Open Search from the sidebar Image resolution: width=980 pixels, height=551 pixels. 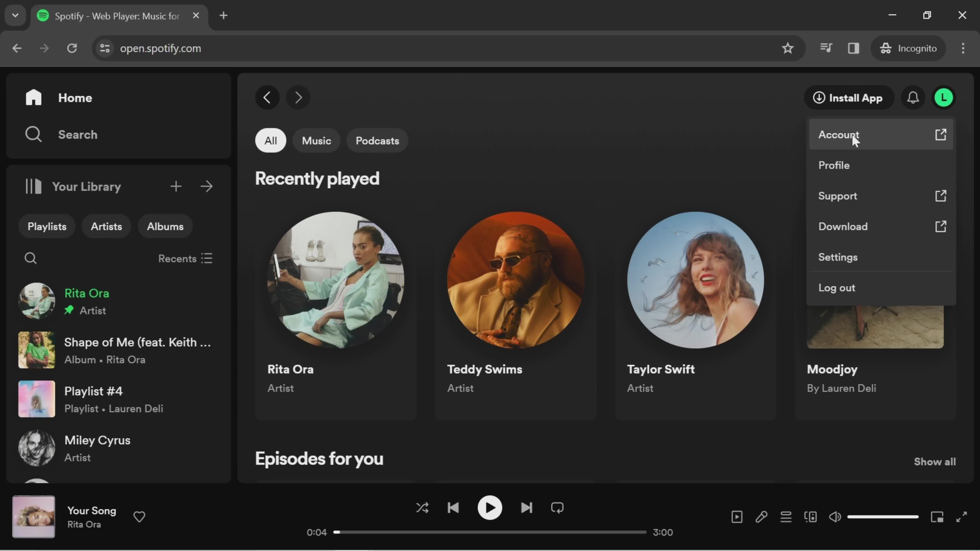tap(61, 135)
